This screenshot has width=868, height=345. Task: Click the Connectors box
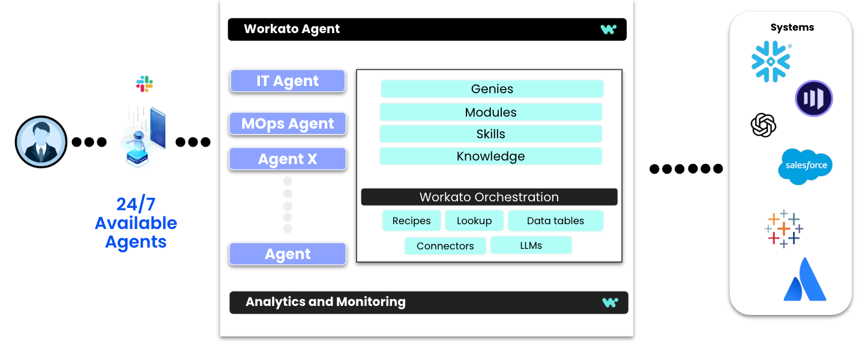click(x=445, y=246)
